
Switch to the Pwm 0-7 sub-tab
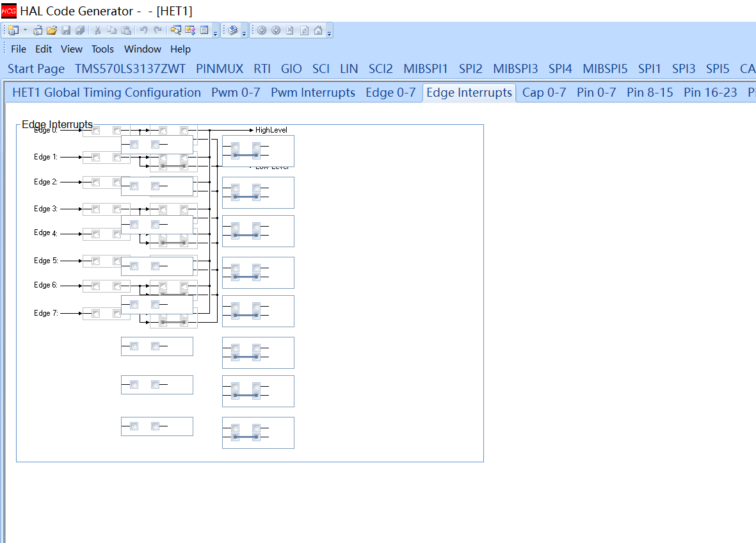[x=236, y=93]
